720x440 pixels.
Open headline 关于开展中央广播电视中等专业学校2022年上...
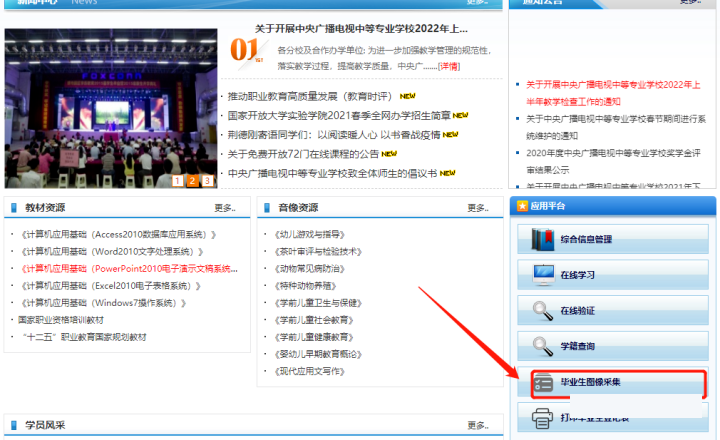361,29
